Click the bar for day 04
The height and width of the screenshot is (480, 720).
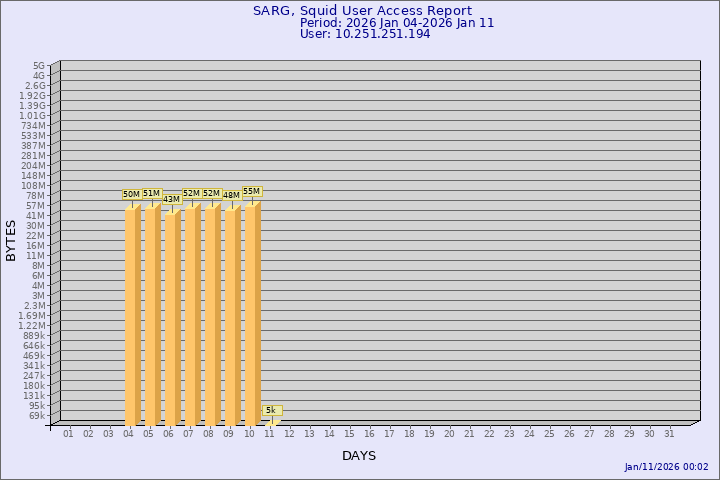coord(132,316)
